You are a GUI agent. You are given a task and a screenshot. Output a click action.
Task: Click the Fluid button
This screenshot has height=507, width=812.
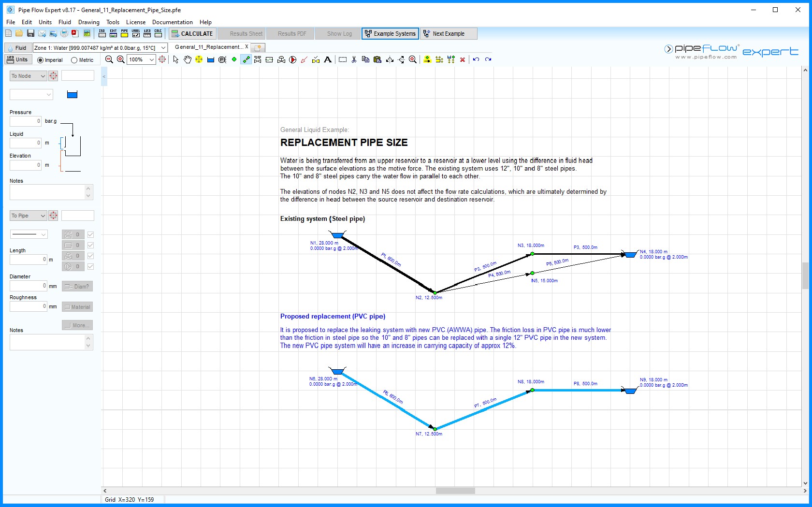click(x=17, y=48)
